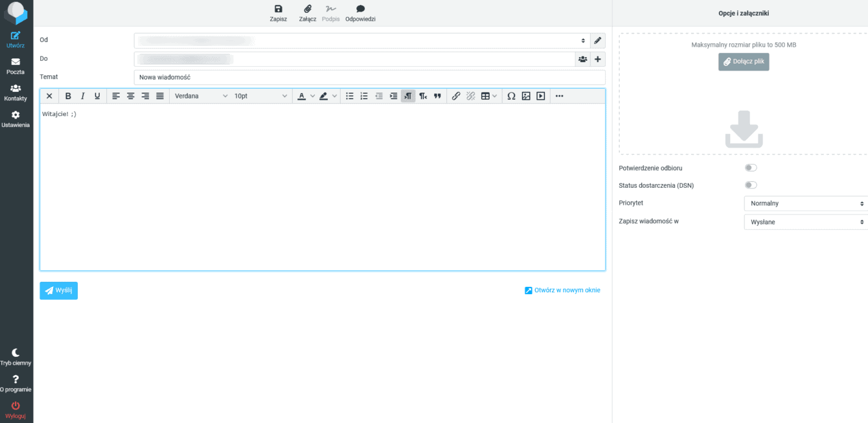Apply bold formatting in the editor
Viewport: 868px width, 423px height.
(67, 95)
